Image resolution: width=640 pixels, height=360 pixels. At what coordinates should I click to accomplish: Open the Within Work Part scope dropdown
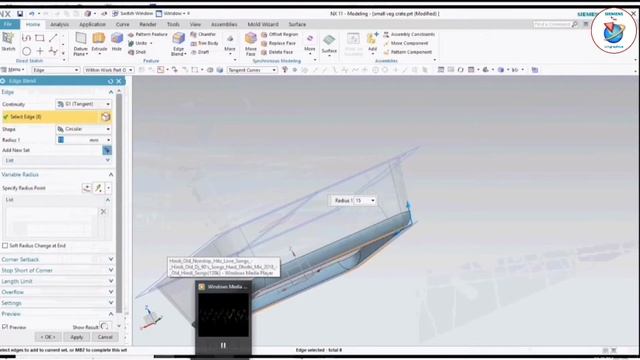pos(109,70)
